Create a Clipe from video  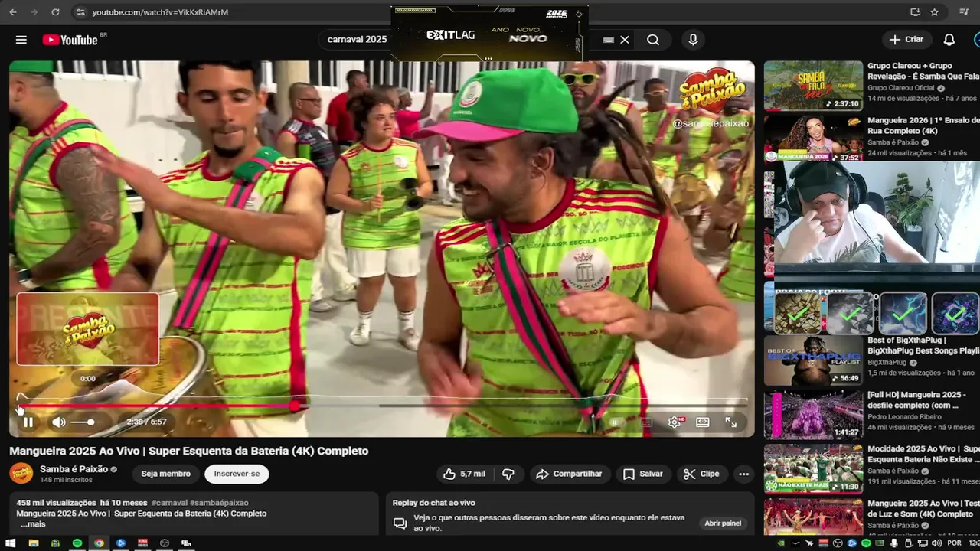click(701, 474)
